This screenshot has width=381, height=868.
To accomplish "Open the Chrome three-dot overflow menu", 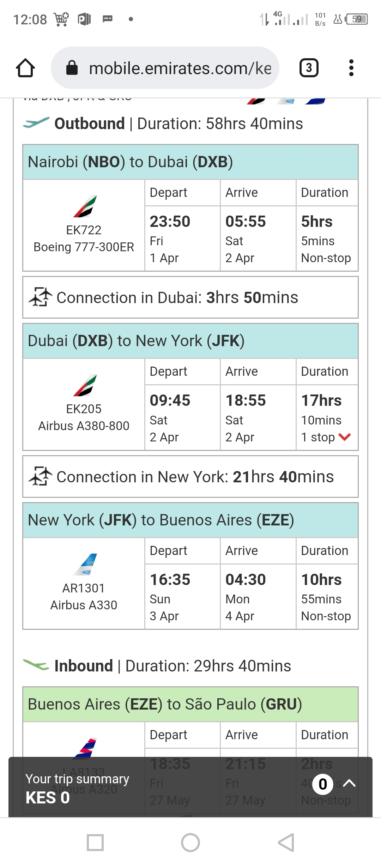I will [351, 68].
